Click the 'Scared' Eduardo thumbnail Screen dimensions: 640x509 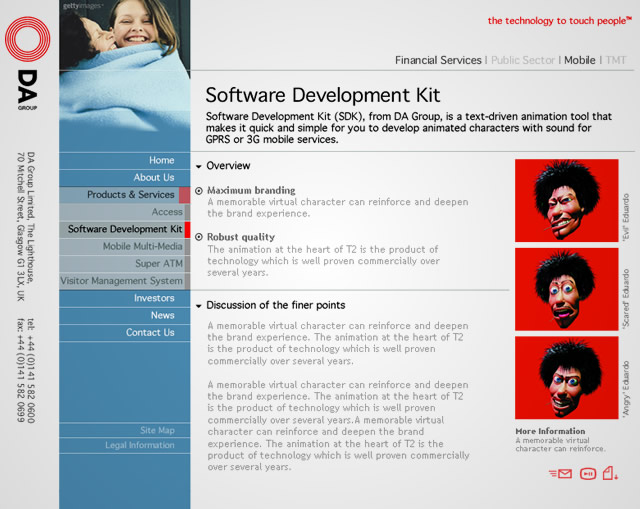pos(567,289)
